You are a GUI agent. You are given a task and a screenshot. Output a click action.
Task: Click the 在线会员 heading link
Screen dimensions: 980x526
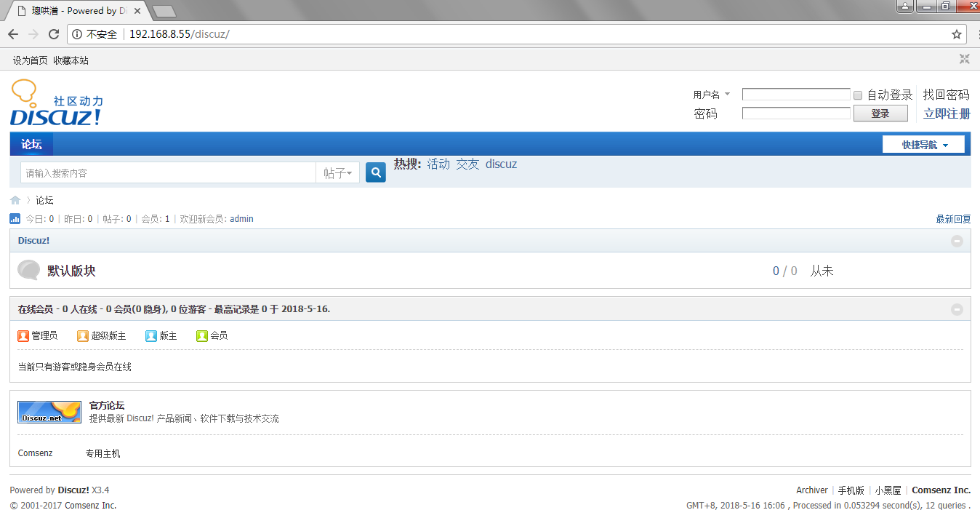tap(36, 309)
